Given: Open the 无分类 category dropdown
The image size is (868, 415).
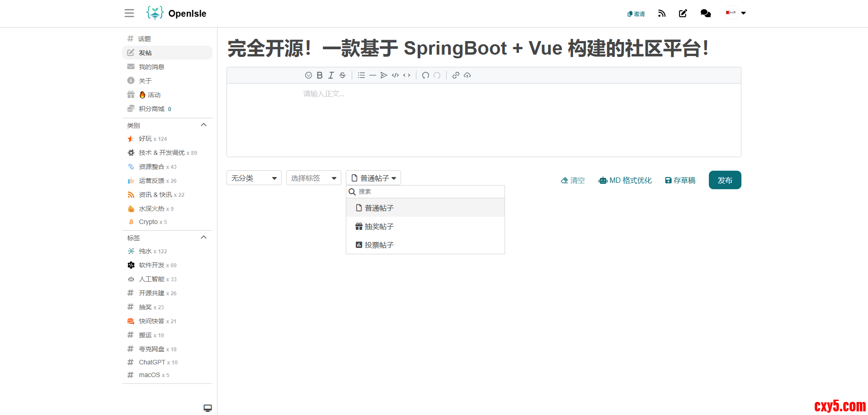Looking at the screenshot, I should 254,178.
